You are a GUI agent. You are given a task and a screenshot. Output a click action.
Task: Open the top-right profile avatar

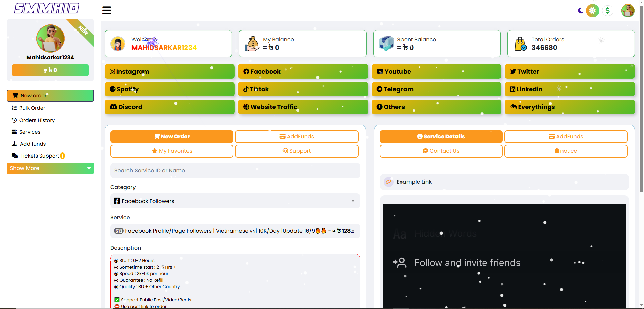628,11
